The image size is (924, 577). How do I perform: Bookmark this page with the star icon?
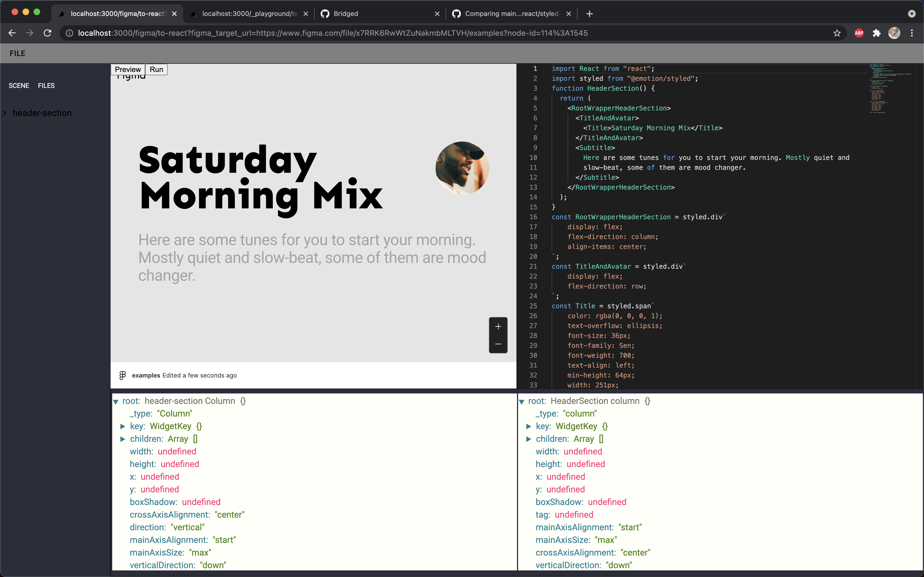click(837, 33)
